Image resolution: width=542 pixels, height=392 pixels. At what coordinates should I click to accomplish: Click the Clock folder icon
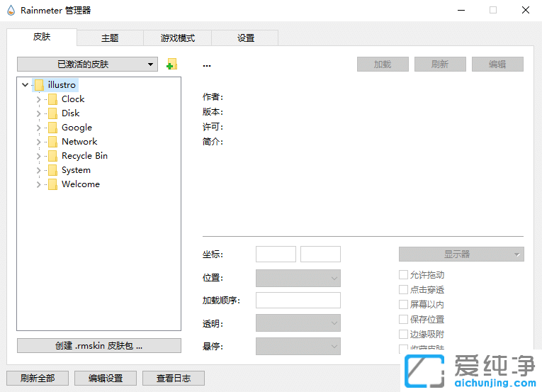tap(52, 99)
